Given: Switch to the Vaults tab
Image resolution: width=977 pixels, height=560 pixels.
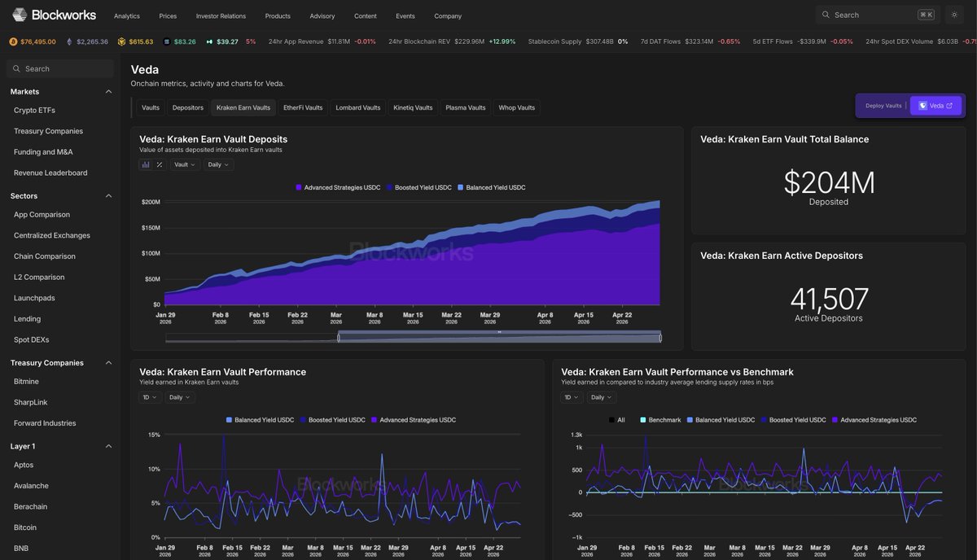Looking at the screenshot, I should pos(151,107).
